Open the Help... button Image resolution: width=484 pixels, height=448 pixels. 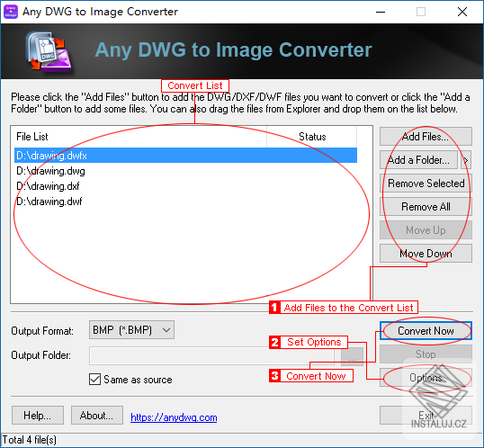pyautogui.click(x=38, y=416)
